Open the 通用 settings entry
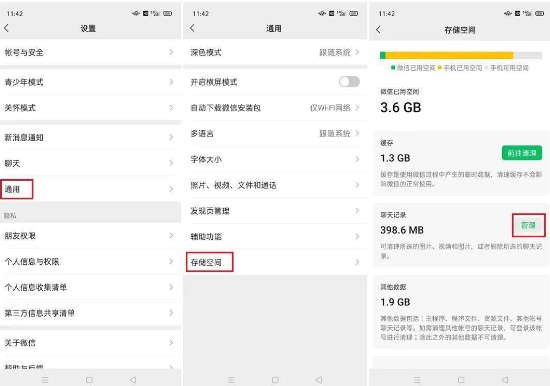The image size is (550, 386). click(x=90, y=189)
